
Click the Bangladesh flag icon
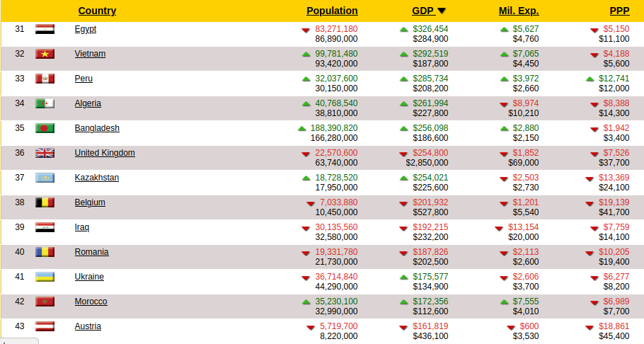[45, 128]
